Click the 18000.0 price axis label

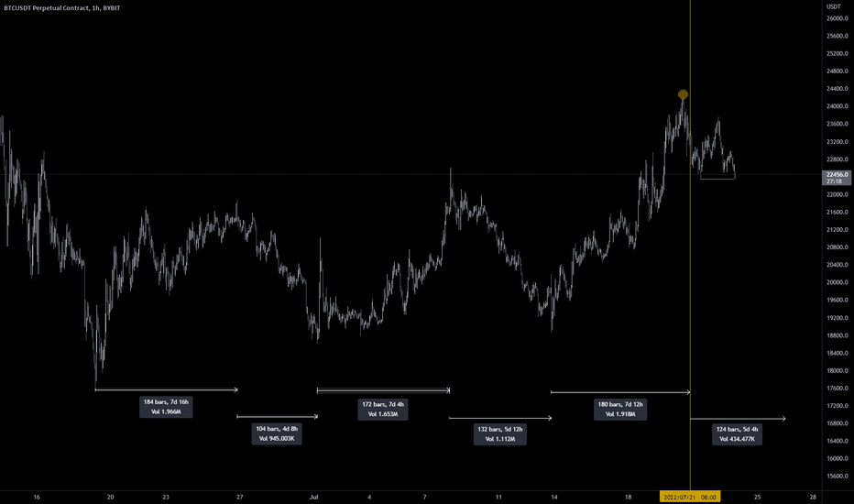[838, 370]
